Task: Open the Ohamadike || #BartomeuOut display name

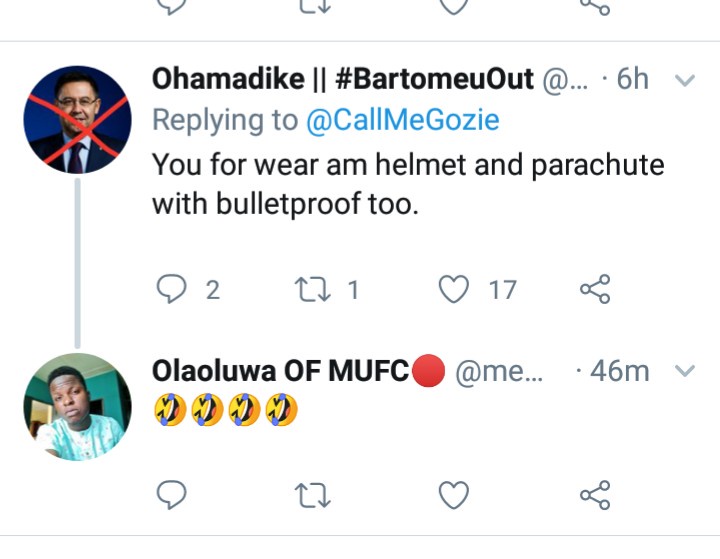Action: coord(343,80)
